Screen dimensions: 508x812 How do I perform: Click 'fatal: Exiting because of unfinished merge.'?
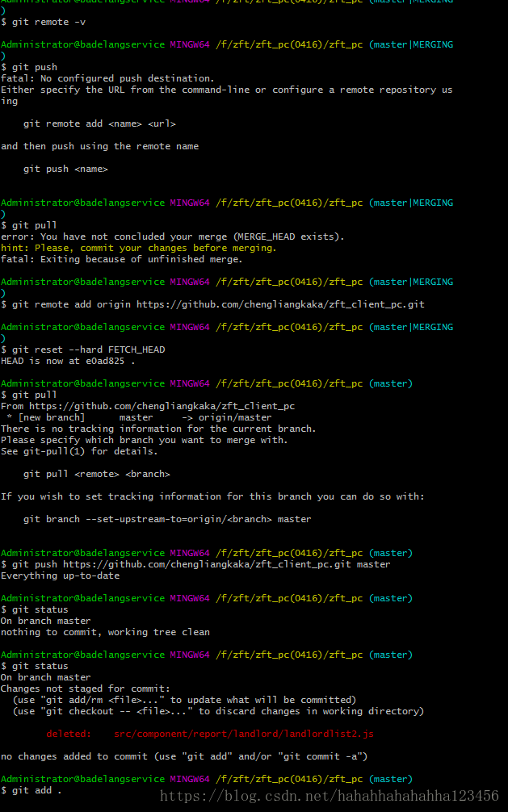point(122,259)
